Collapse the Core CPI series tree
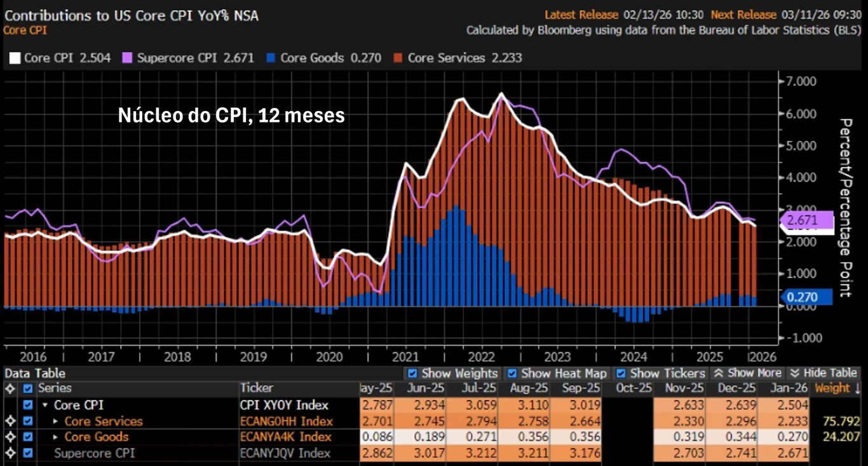 45,405
